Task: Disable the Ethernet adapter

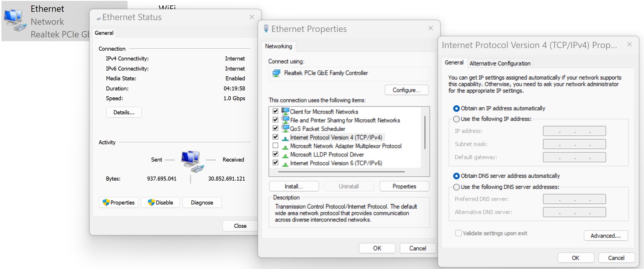Action: 160,202
